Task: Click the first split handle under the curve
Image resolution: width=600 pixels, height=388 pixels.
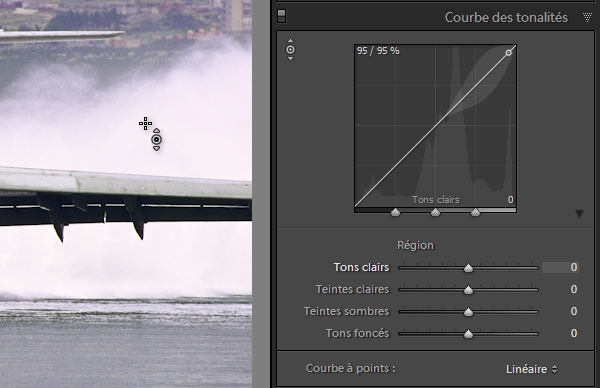Action: [x=395, y=212]
